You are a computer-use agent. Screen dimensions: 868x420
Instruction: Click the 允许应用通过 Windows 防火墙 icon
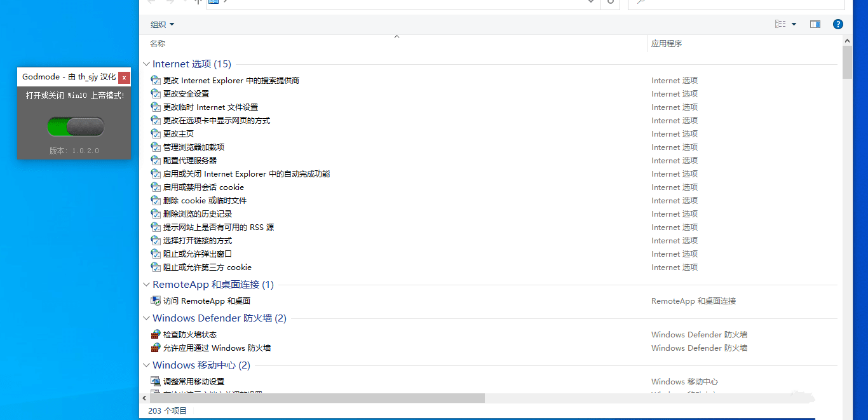tap(156, 348)
